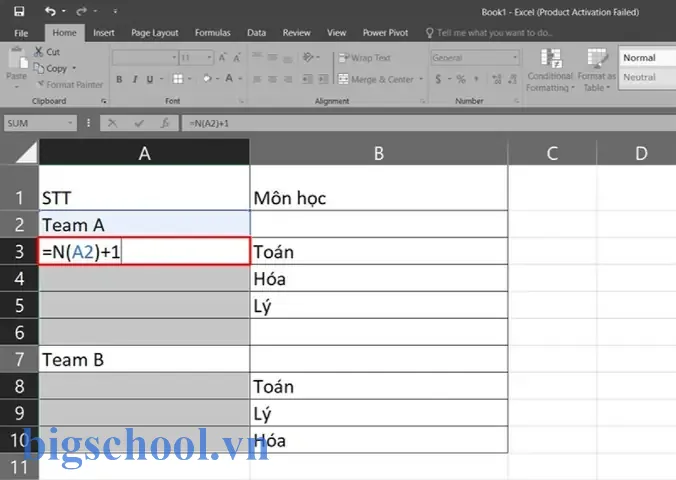Image resolution: width=676 pixels, height=480 pixels.
Task: Open Conditional Formatting menu
Action: tap(550, 69)
